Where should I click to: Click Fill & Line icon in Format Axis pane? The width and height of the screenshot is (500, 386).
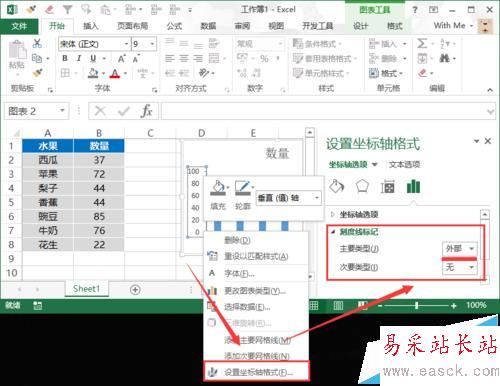point(337,186)
